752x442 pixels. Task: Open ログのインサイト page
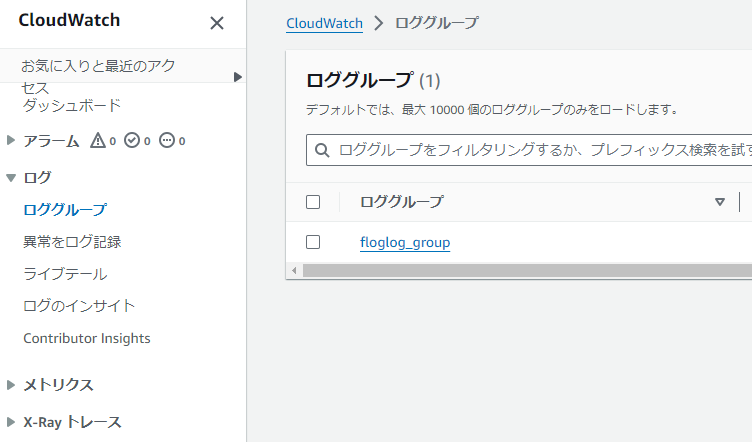click(x=79, y=306)
